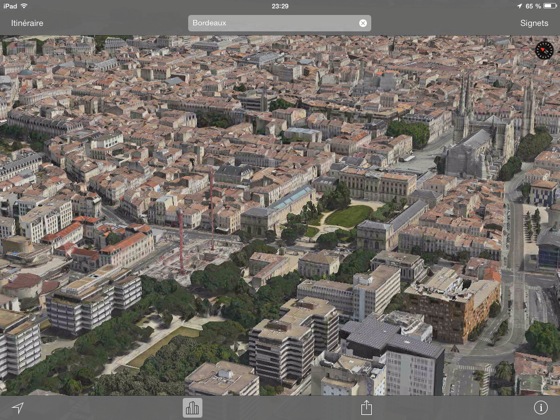The width and height of the screenshot is (560, 420).
Task: Open the share sheet icon
Action: coord(366,408)
